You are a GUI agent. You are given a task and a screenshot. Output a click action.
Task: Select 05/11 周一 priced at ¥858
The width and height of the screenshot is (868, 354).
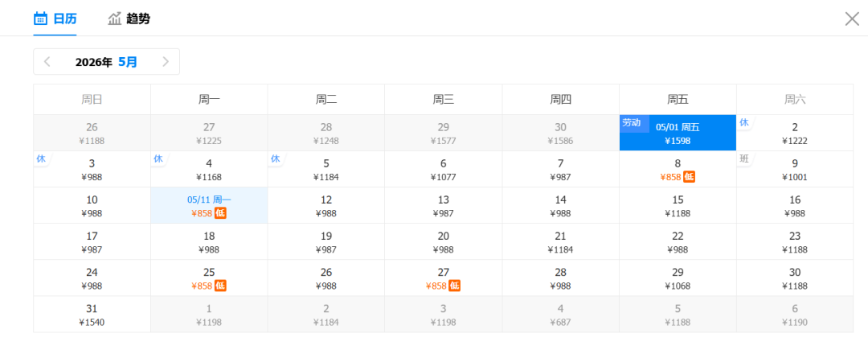[209, 205]
